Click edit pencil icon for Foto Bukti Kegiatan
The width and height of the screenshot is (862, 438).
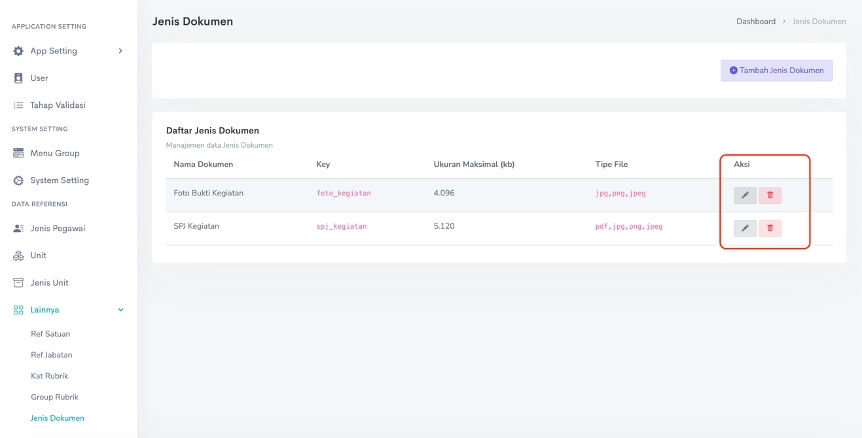click(x=745, y=195)
